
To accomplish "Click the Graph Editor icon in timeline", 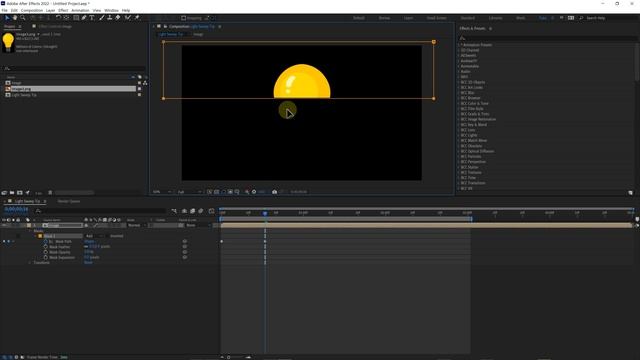I will click(x=211, y=211).
